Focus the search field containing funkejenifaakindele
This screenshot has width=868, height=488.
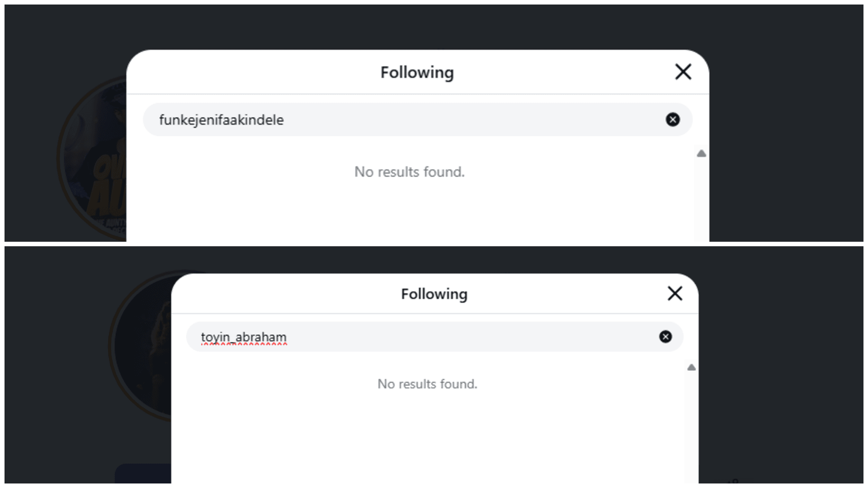418,120
